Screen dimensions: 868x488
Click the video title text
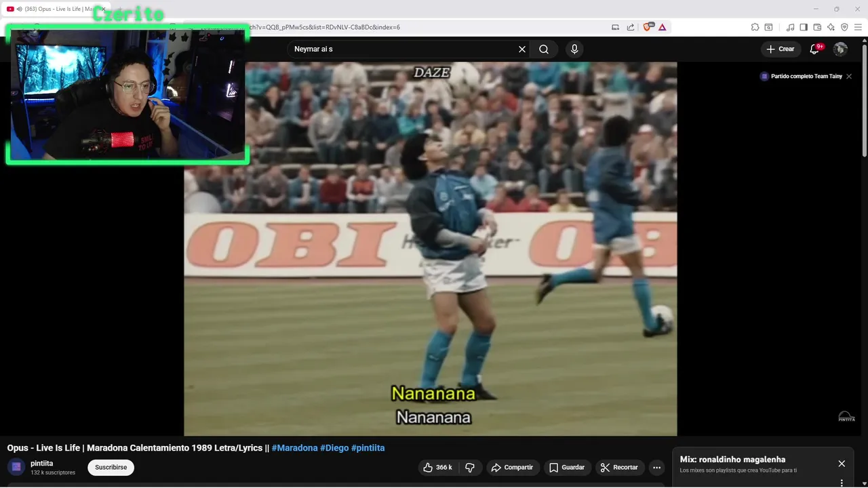pos(138,448)
